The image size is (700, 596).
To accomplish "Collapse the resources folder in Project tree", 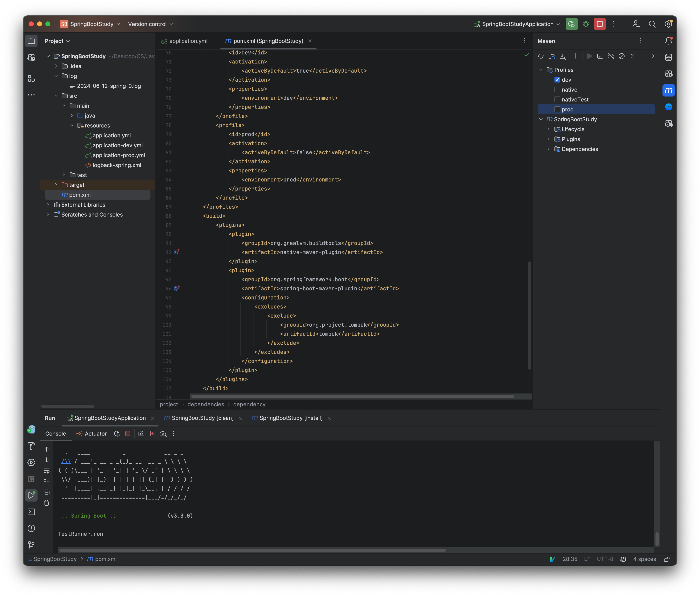I will click(x=72, y=125).
